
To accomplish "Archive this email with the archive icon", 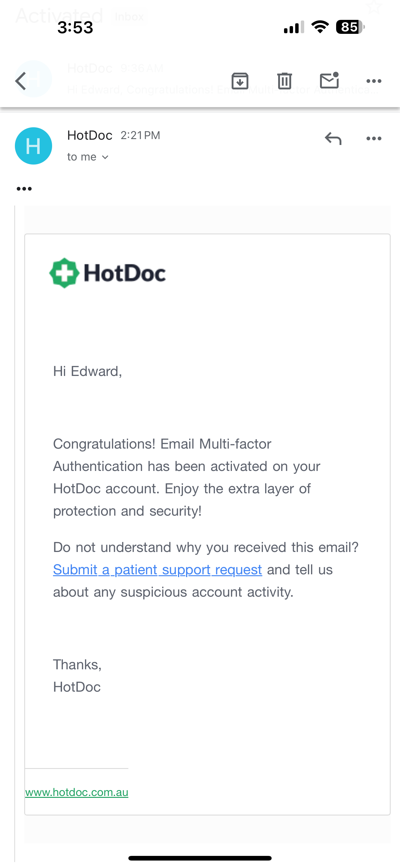I will click(240, 81).
